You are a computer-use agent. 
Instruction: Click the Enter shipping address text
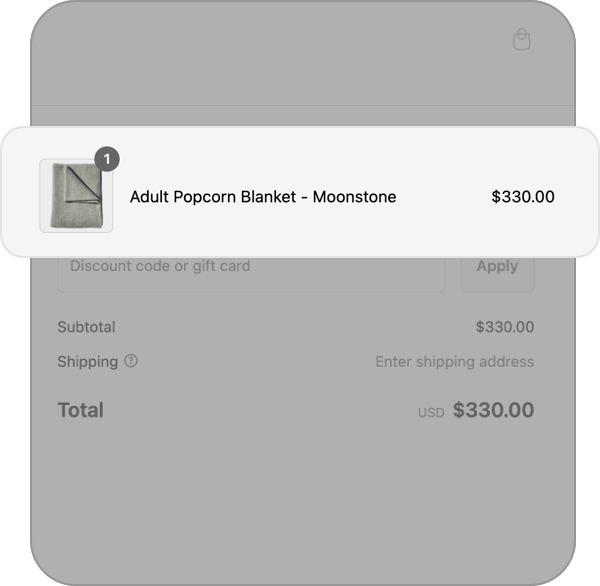[454, 362]
